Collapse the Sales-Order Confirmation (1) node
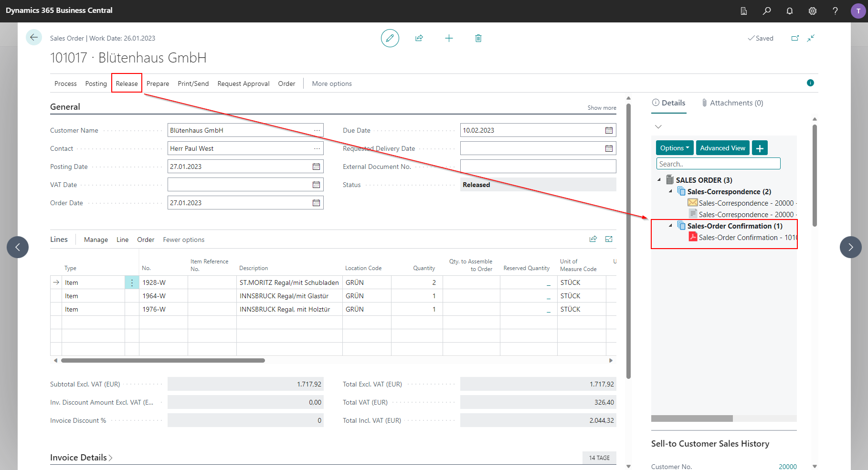 pos(671,226)
